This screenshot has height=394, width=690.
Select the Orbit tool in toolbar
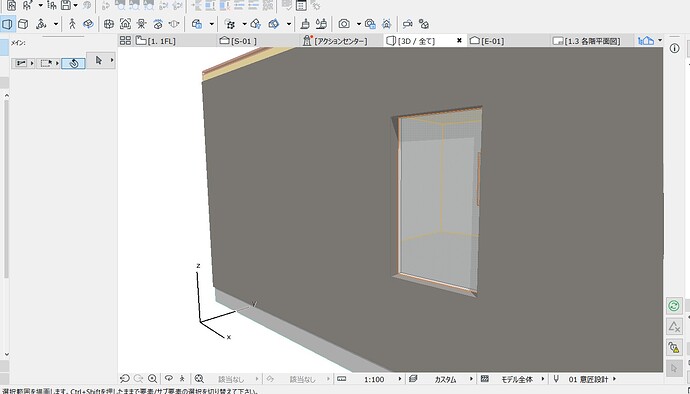[88, 24]
